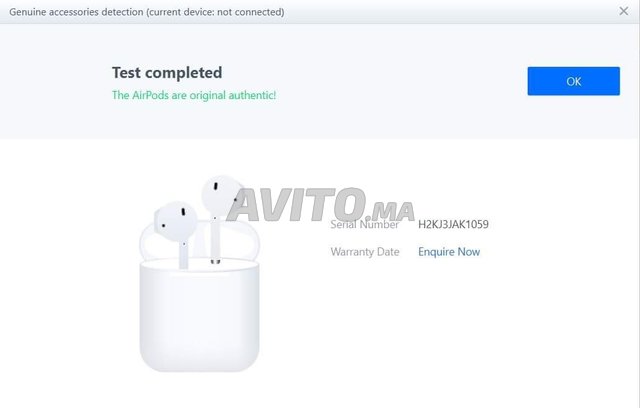Screen dimensions: 640x408
Task: Click the stem of the right AirPod
Action: click(x=215, y=239)
